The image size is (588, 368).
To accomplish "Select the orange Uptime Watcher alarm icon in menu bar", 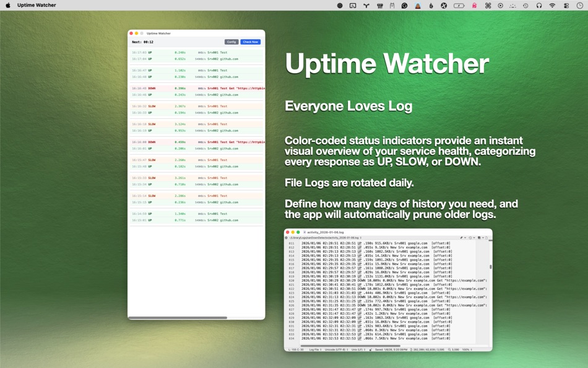I will [418, 5].
